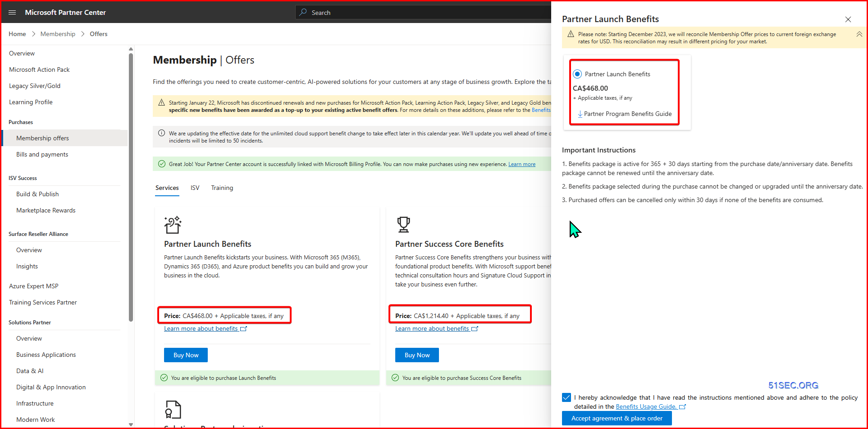Open Build & Publish under ISV Success
868x429 pixels.
click(37, 194)
